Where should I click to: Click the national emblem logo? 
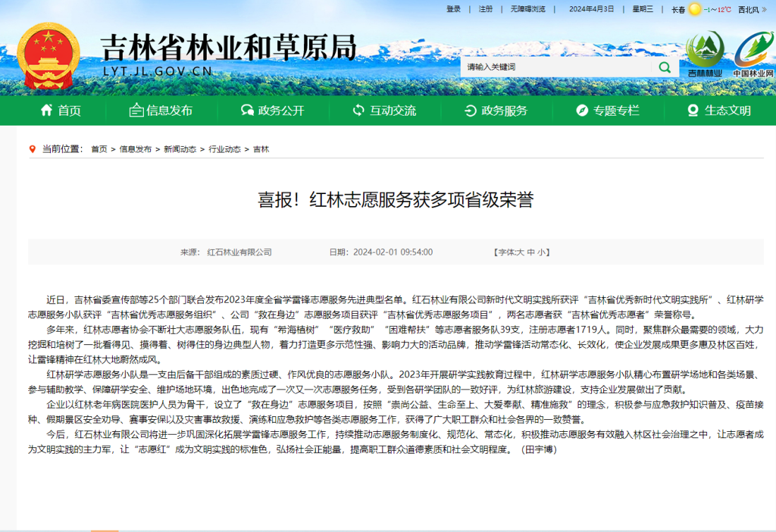click(x=48, y=56)
